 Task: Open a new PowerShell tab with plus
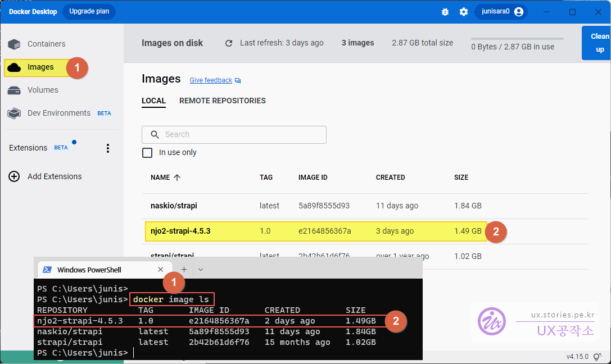click(x=184, y=270)
